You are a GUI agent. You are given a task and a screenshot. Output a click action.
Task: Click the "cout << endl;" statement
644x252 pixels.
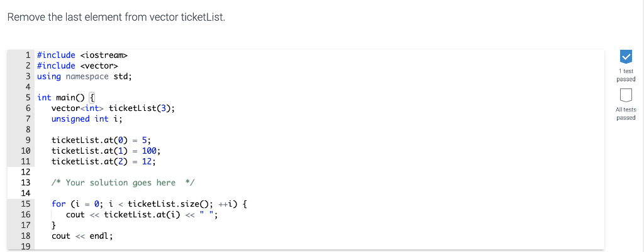82,236
